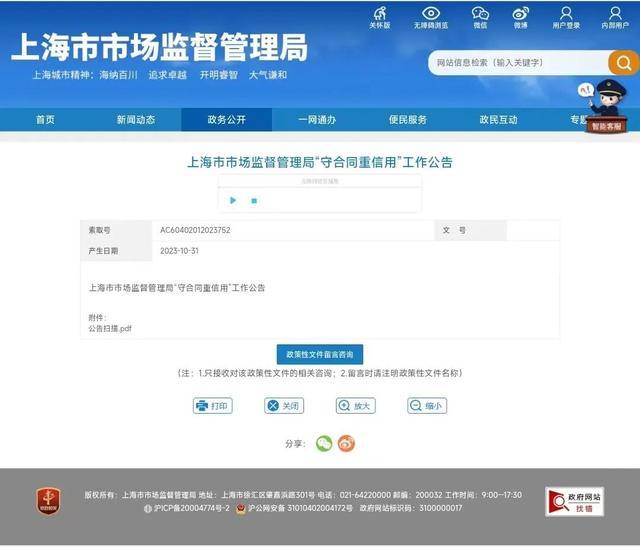Screen dimensions: 640x547
Task: Share the notice via green WeChat icon
Action: 324,444
